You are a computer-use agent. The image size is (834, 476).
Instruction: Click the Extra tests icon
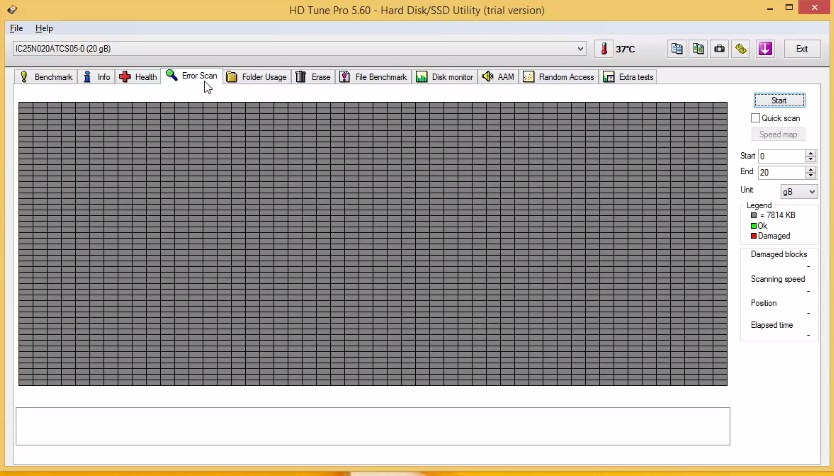tap(608, 77)
